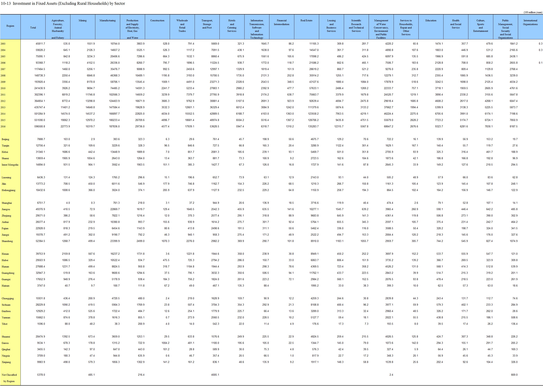Click Gansu construction value 1004.2
Screen dimensions: 543x392
[x=165, y=343]
